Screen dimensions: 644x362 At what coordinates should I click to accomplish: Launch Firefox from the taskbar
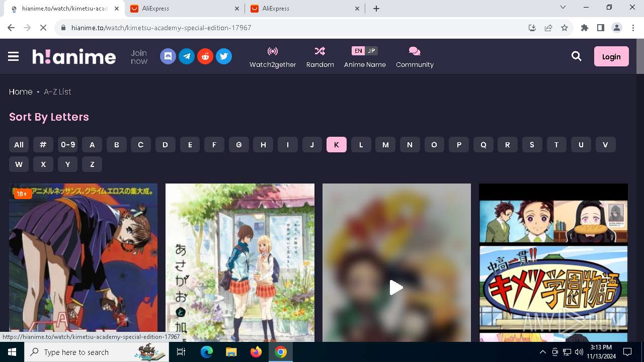pyautogui.click(x=256, y=352)
